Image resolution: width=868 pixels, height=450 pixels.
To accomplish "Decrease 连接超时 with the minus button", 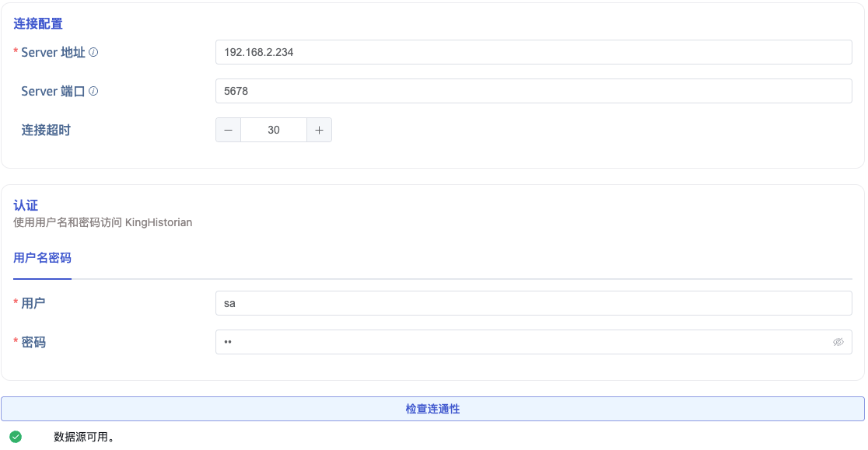I will [x=228, y=130].
